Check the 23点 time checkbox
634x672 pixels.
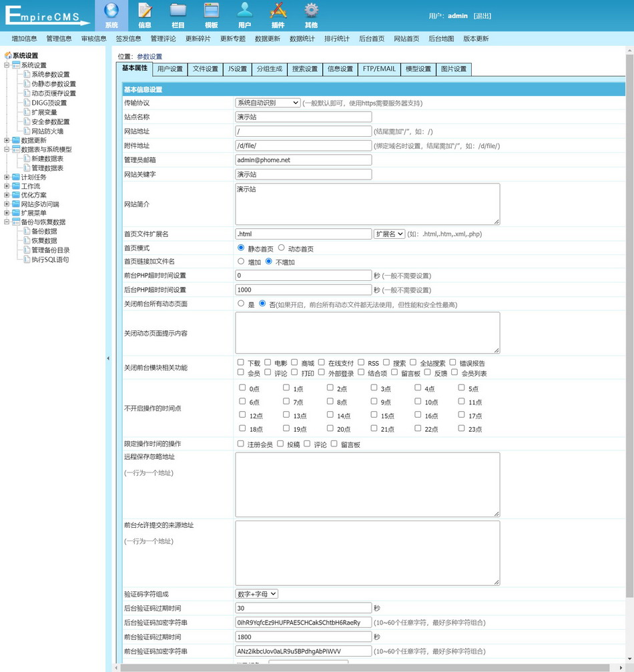(x=461, y=428)
